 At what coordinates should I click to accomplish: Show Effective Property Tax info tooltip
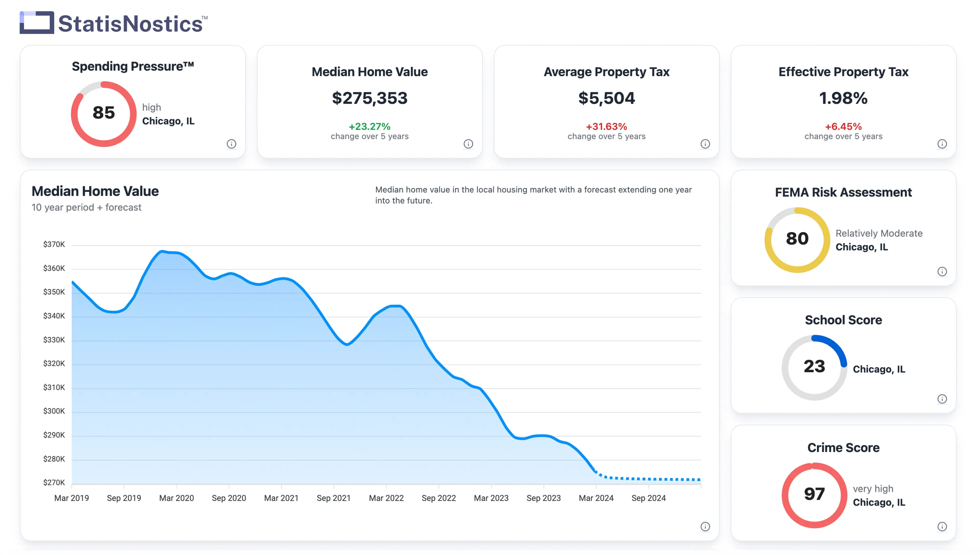point(941,144)
